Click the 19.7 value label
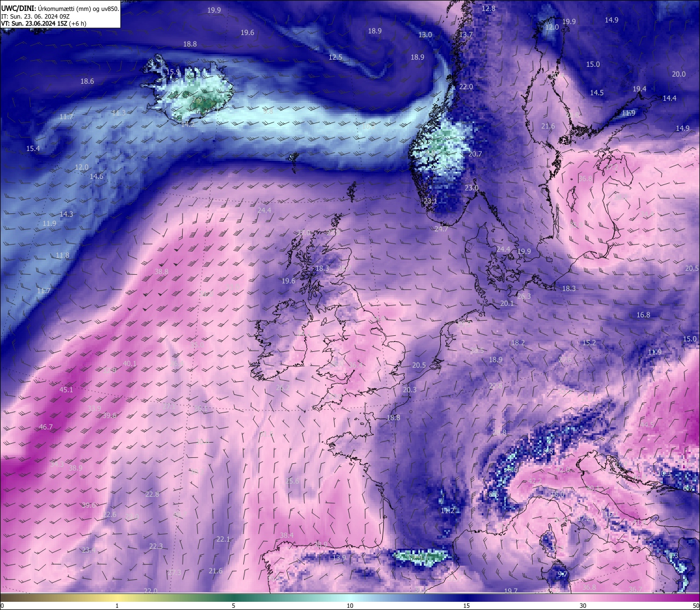The width and height of the screenshot is (700, 610). (x=511, y=591)
